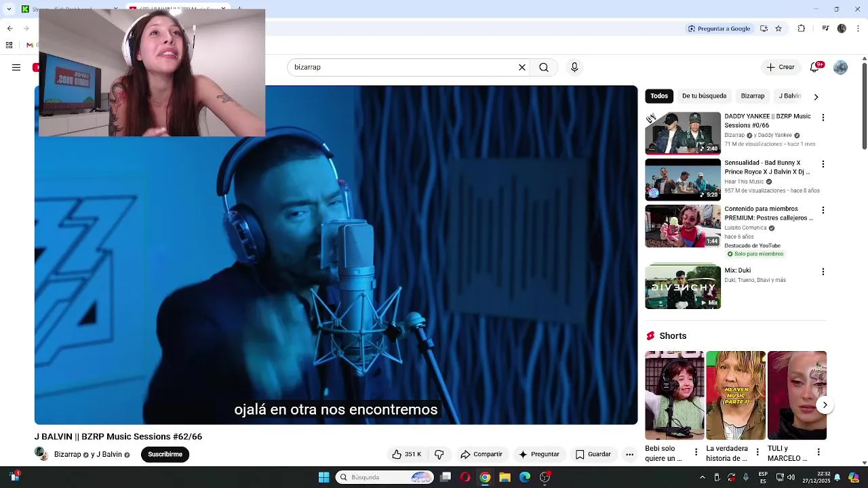Open Chrome extensions puzzle icon
Screen dimensions: 868x488
point(802,28)
